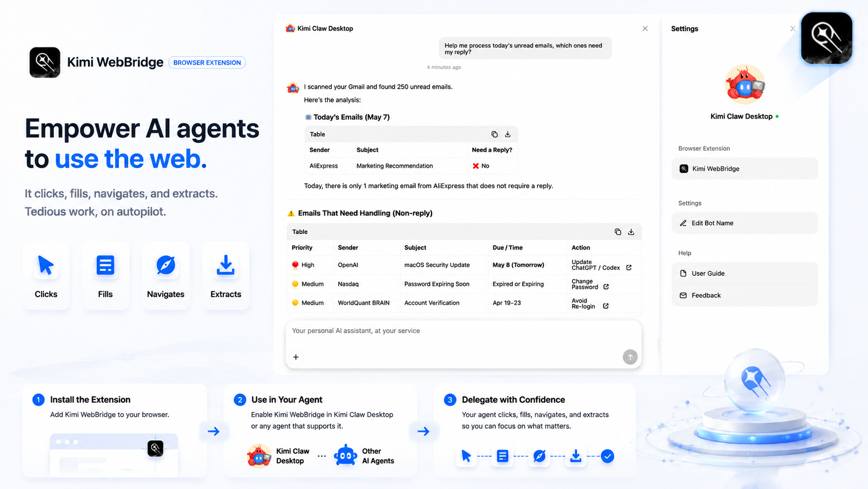Click the 'Use in Your Agent' step title
868x489 pixels.
(287, 400)
